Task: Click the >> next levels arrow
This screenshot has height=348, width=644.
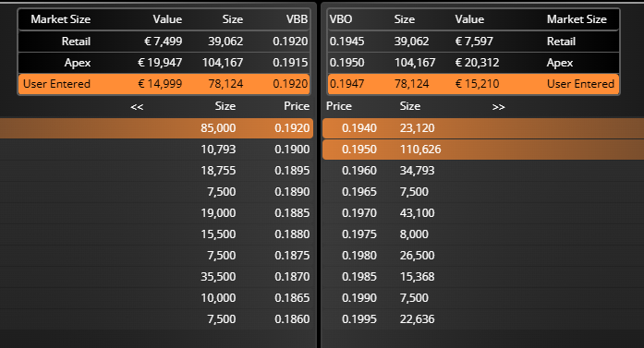Action: coord(498,107)
